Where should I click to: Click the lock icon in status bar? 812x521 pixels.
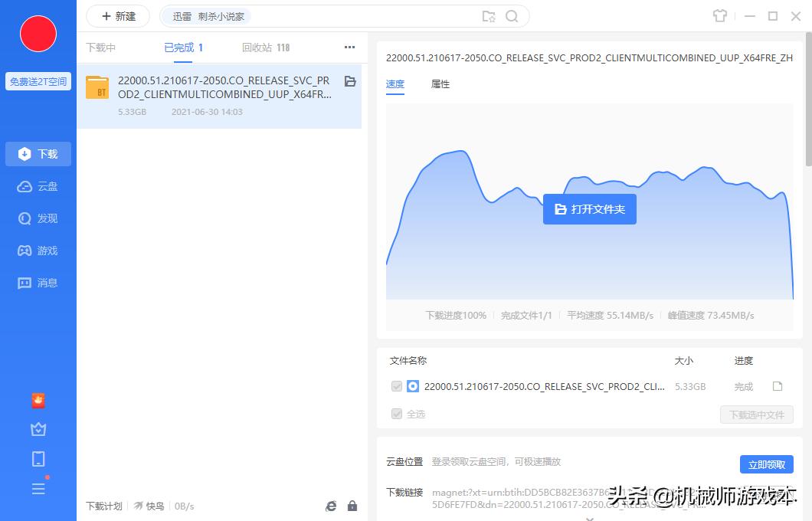[352, 506]
